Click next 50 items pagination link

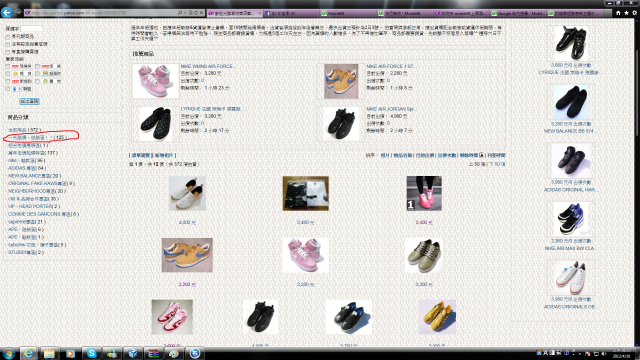coord(497,164)
